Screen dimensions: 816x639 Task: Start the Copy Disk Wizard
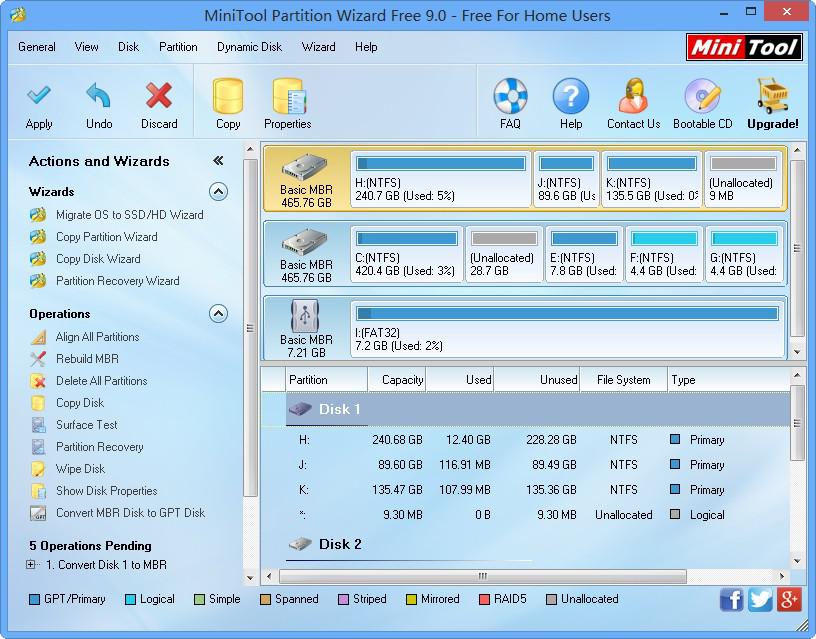(98, 259)
